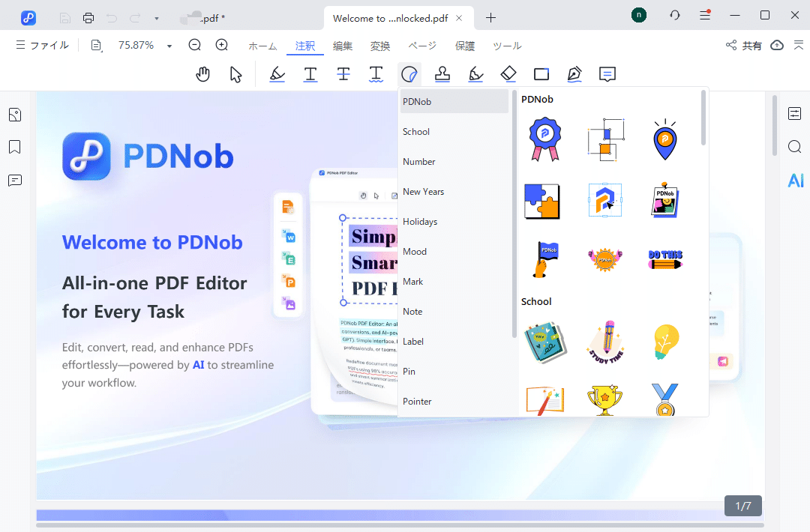Show the bookmarks panel
This screenshot has width=810, height=532.
point(15,147)
